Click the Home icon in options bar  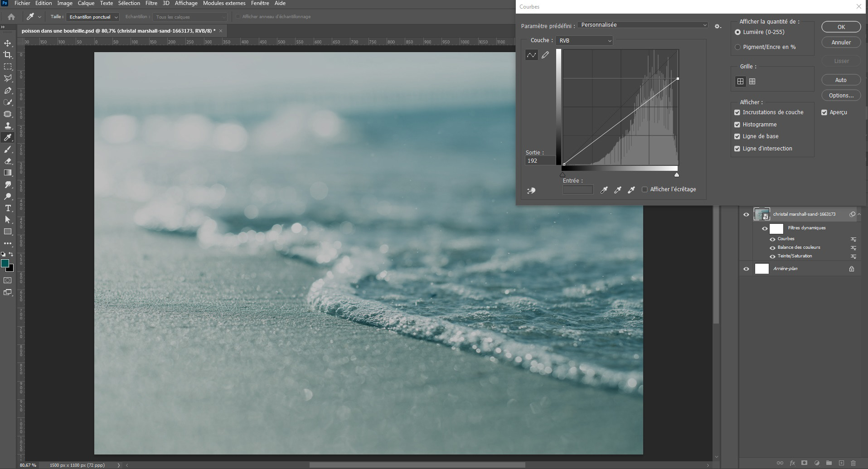11,17
